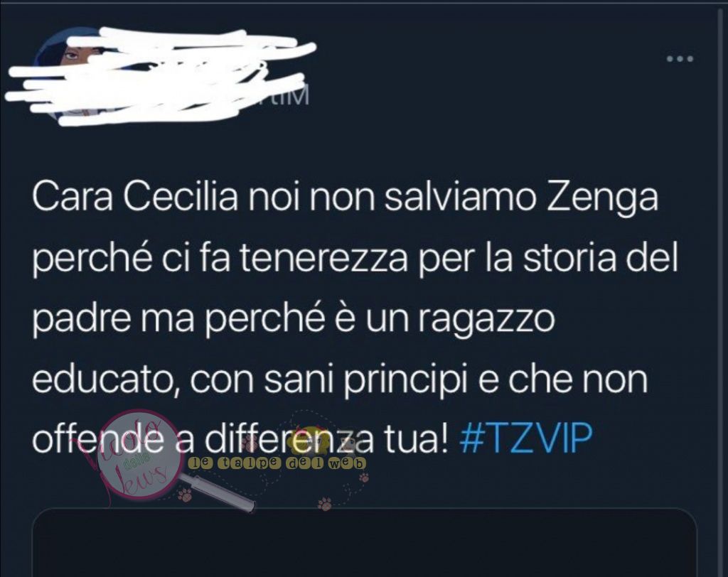Open the three-dot more options menu
Image resolution: width=728 pixels, height=577 pixels.
point(680,59)
